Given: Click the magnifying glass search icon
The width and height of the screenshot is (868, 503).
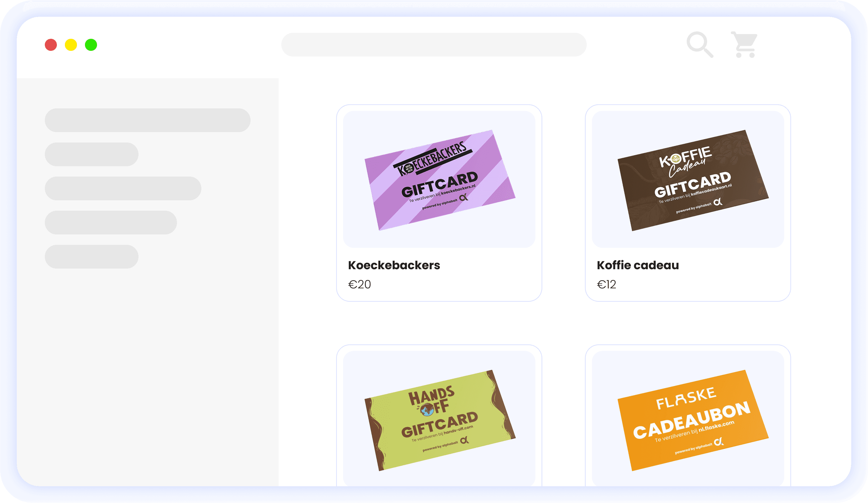Looking at the screenshot, I should coord(699,45).
